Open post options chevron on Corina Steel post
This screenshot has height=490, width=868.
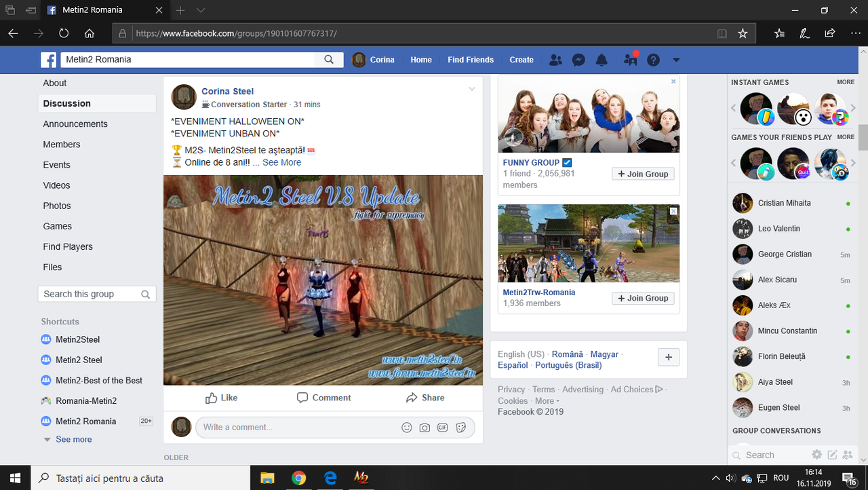(473, 89)
